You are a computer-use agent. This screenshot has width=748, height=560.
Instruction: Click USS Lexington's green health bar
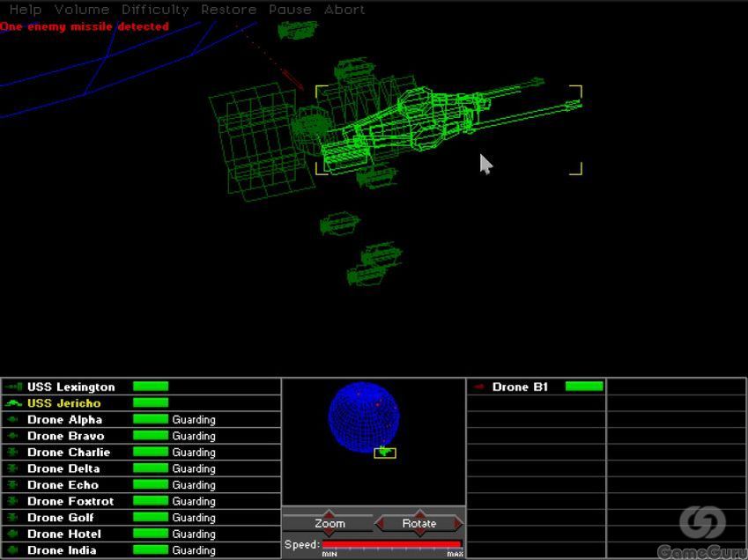pyautogui.click(x=151, y=386)
